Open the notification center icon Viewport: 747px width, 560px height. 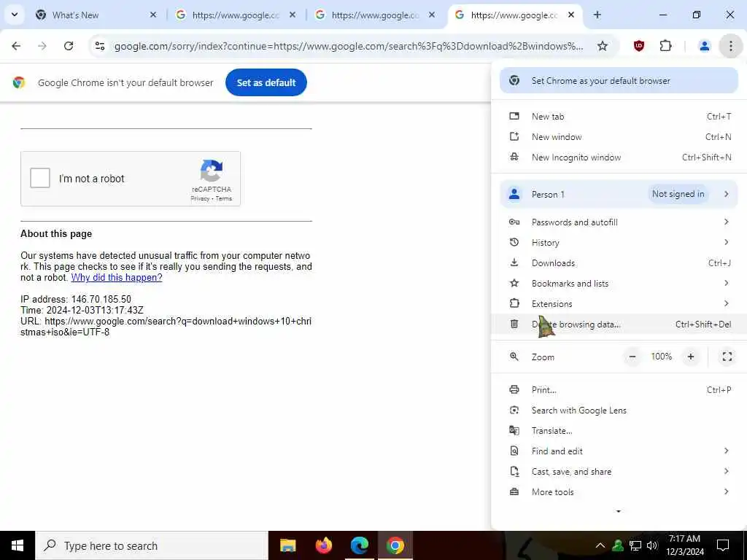pyautogui.click(x=723, y=545)
